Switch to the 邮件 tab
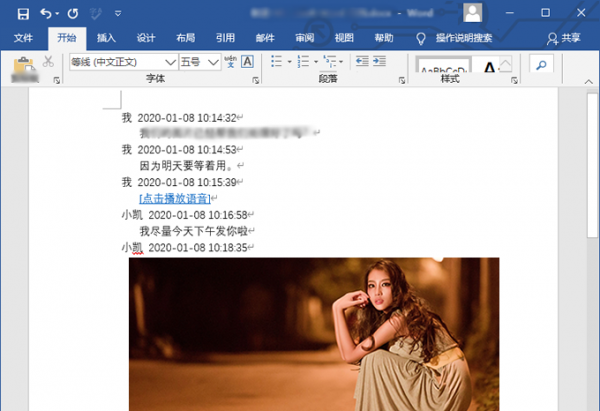 point(265,38)
